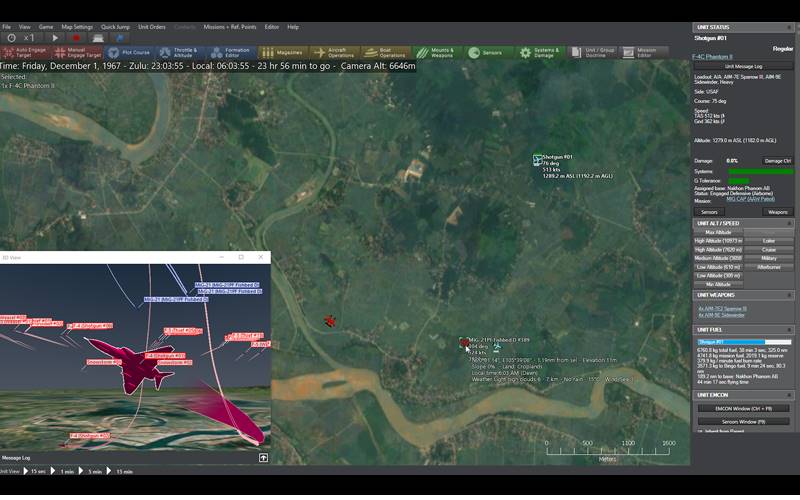Screen dimensions: 800x500
Task: Select Auto Engage Target tool
Action: [x=26, y=52]
